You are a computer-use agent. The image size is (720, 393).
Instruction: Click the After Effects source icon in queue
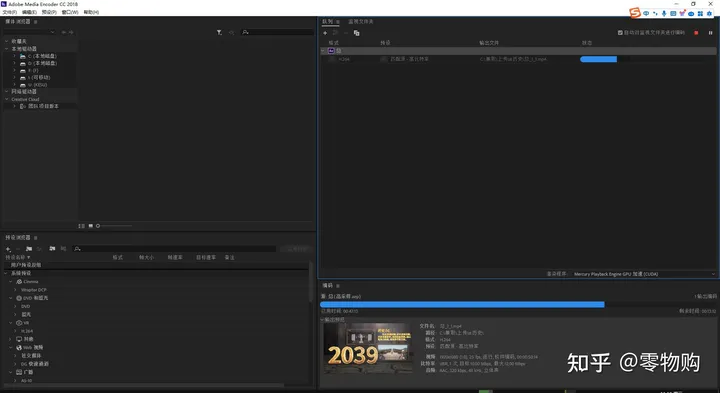(331, 51)
